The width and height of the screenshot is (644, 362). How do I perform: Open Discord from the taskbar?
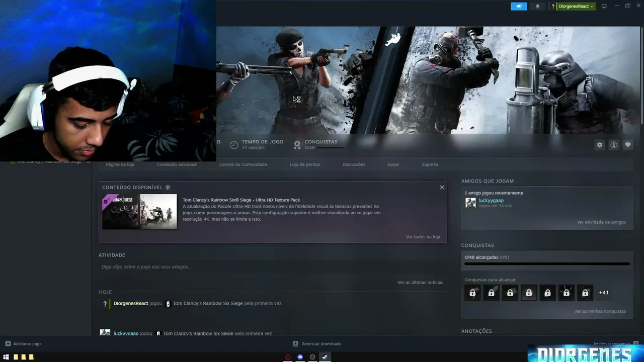tap(300, 357)
